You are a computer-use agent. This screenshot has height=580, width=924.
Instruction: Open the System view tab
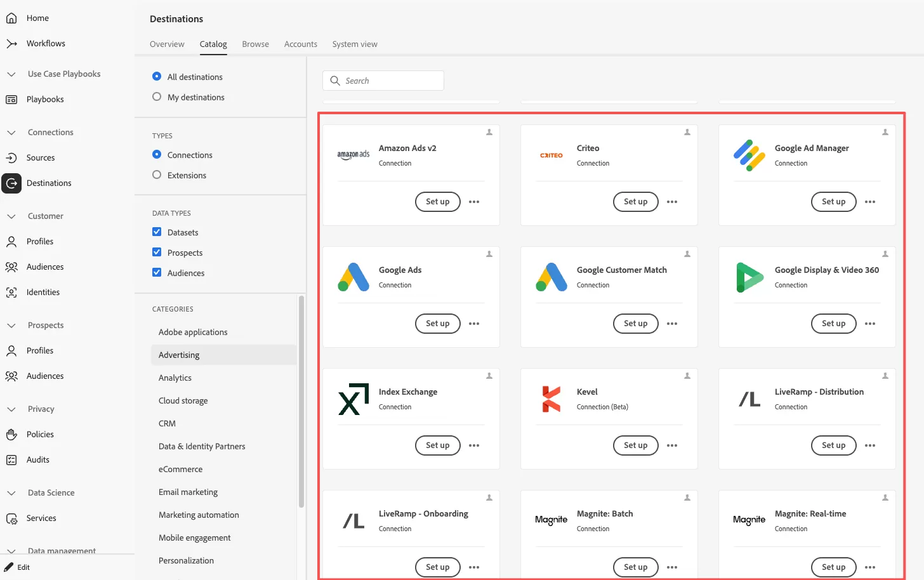(355, 44)
